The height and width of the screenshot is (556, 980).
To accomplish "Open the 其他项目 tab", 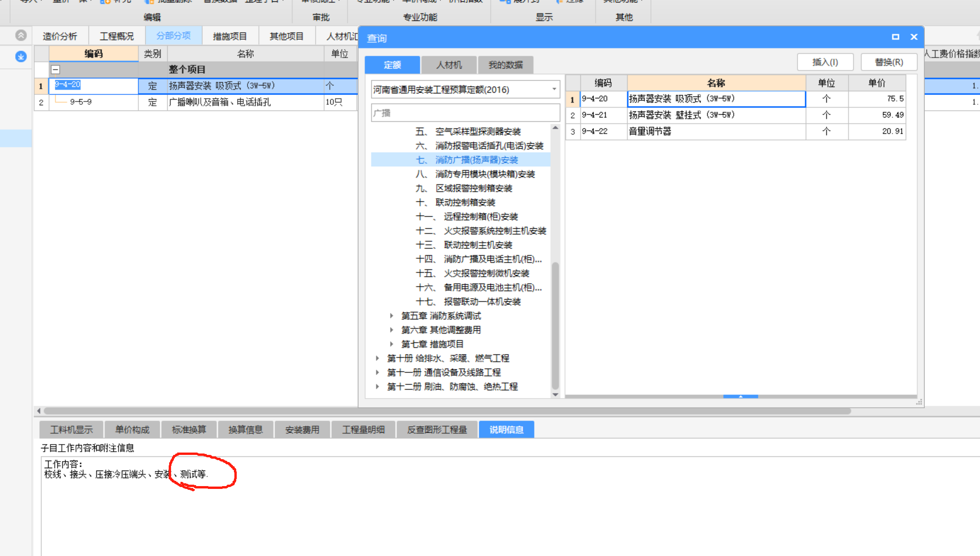I will pyautogui.click(x=286, y=36).
